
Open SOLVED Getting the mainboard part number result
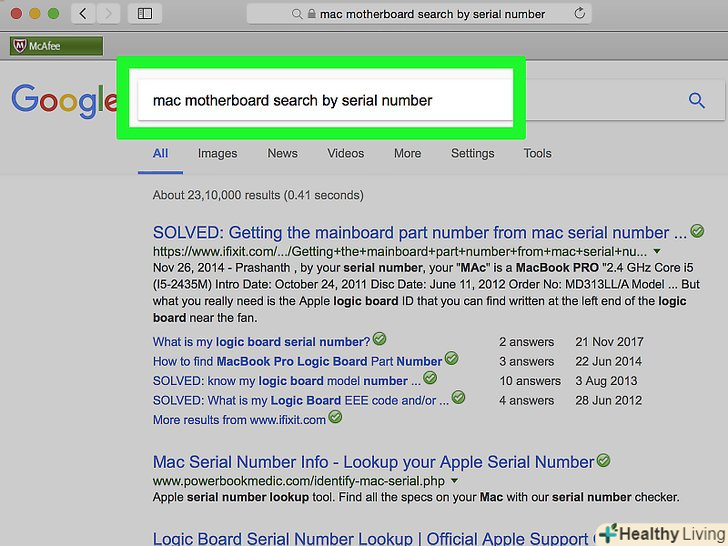pyautogui.click(x=420, y=233)
